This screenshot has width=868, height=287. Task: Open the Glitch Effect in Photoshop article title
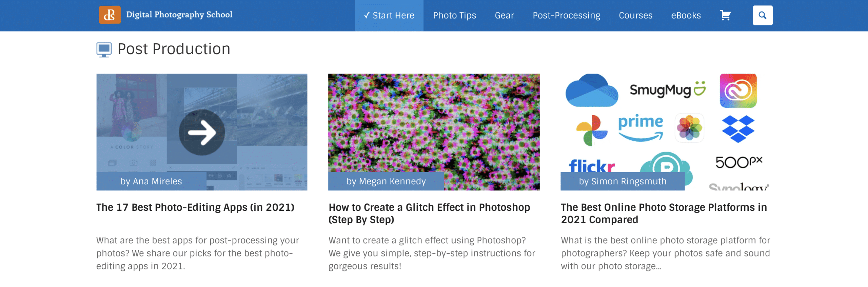point(429,213)
